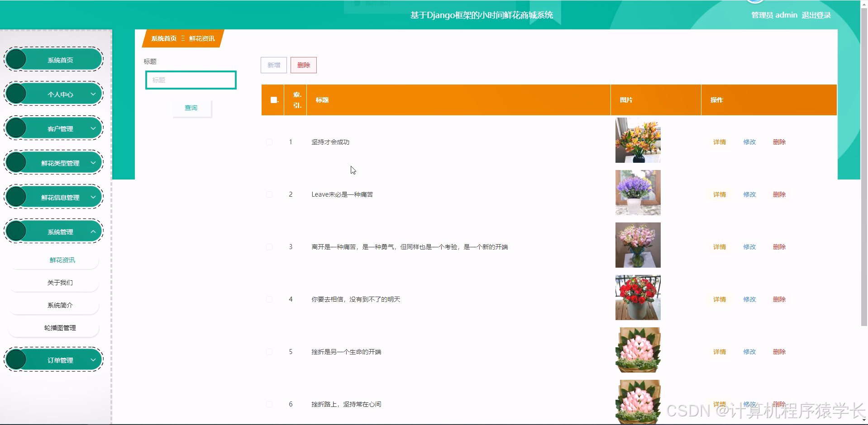Screen dimensions: 868x425
Task: Click 删除 for Leave未必是一种痛苦 row
Action: pyautogui.click(x=779, y=194)
